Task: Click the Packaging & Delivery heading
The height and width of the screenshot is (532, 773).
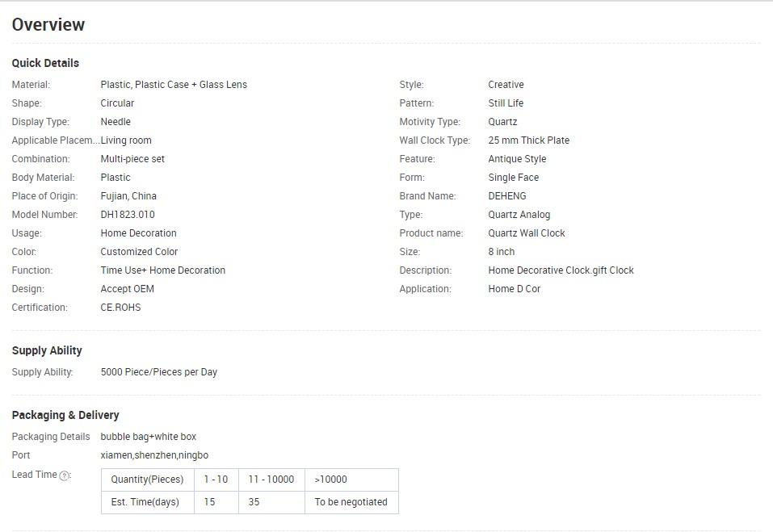Action: [x=65, y=415]
